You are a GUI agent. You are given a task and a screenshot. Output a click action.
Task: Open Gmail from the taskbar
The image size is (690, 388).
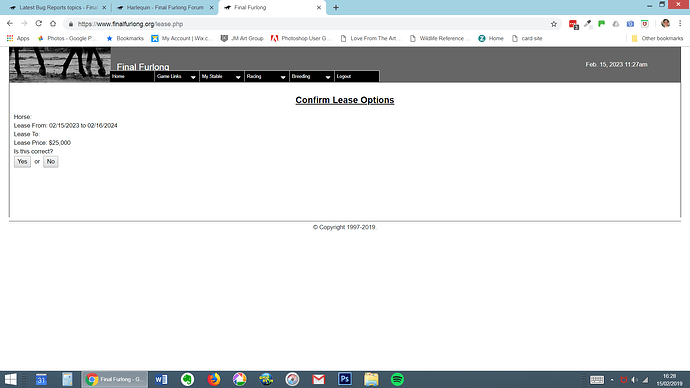click(319, 379)
